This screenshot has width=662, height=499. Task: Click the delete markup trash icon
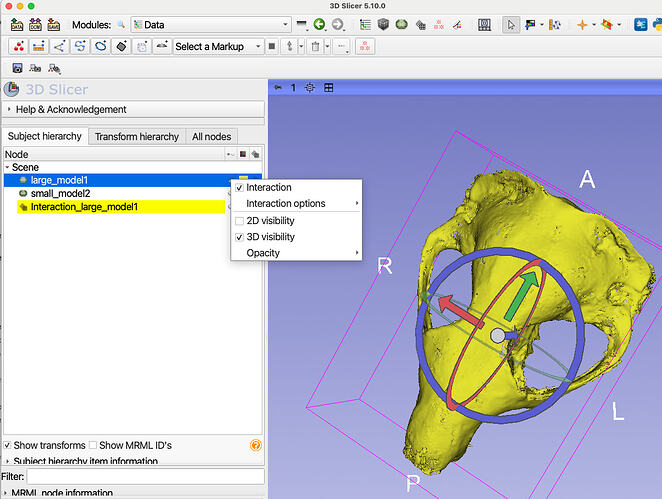[315, 46]
